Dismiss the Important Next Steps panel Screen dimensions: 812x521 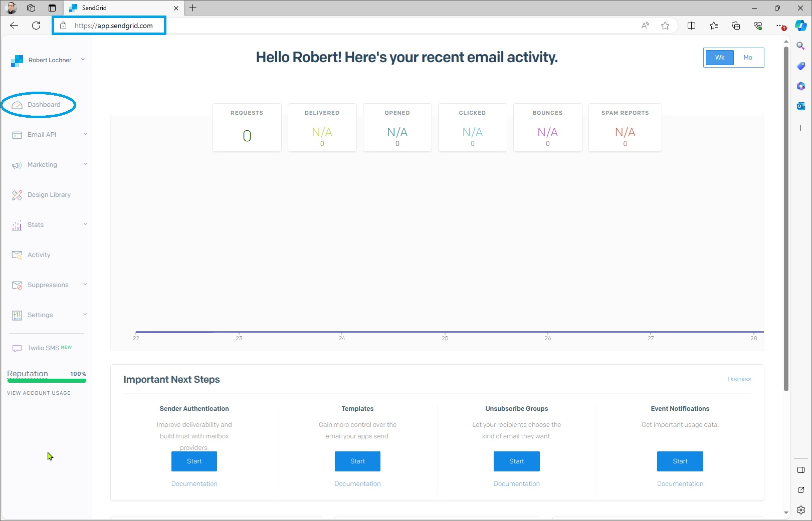click(739, 379)
